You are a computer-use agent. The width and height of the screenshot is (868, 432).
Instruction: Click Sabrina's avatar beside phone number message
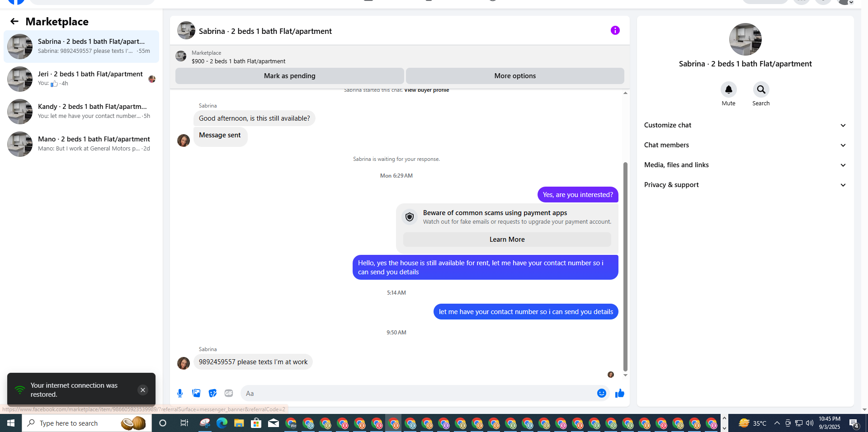[x=184, y=363]
